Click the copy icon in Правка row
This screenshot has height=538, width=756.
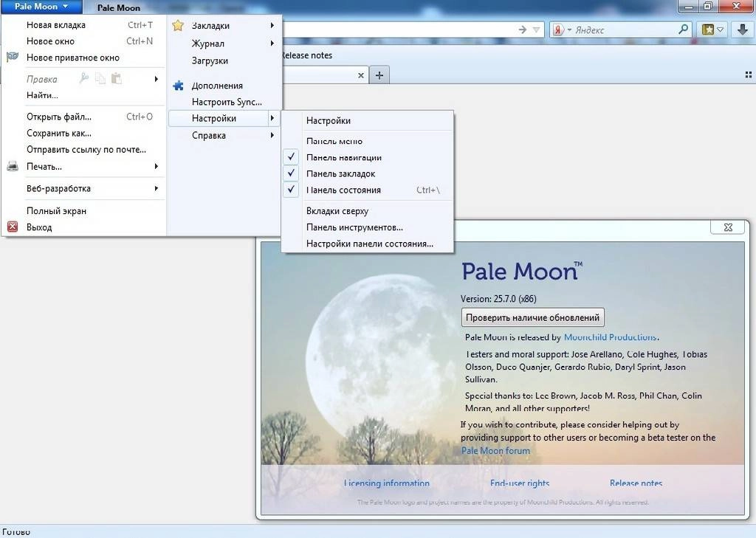[100, 78]
